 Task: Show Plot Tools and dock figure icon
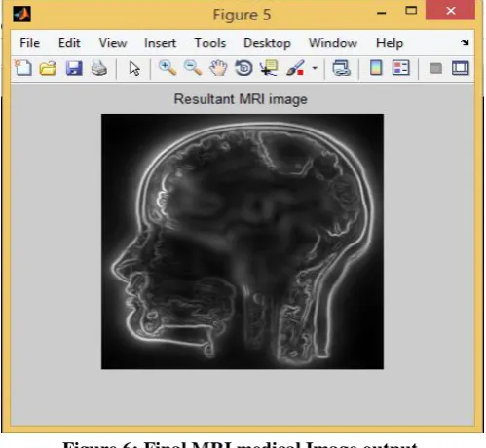(x=461, y=68)
